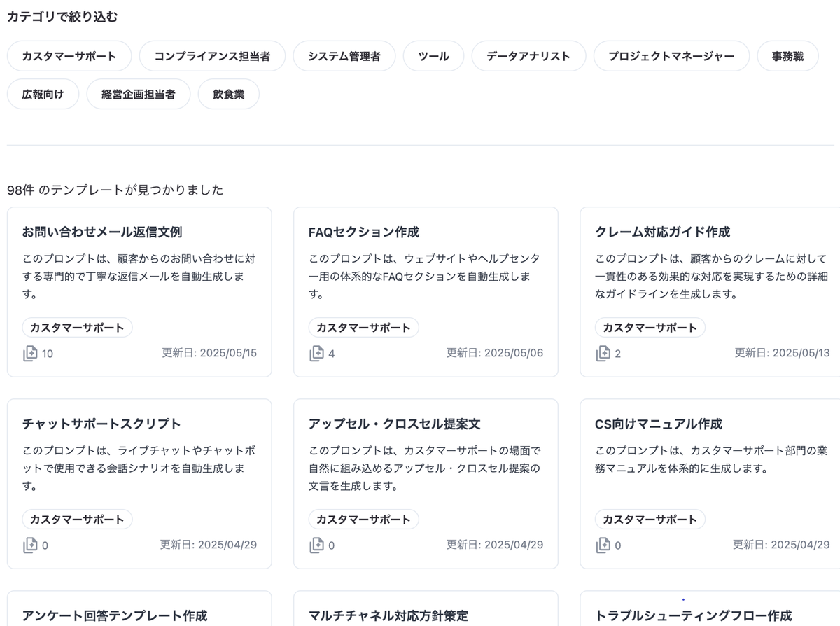The height and width of the screenshot is (626, 840).
Task: Click カスタマーサポート tag on お問い合わせメール返信文例 card
Action: tap(77, 327)
